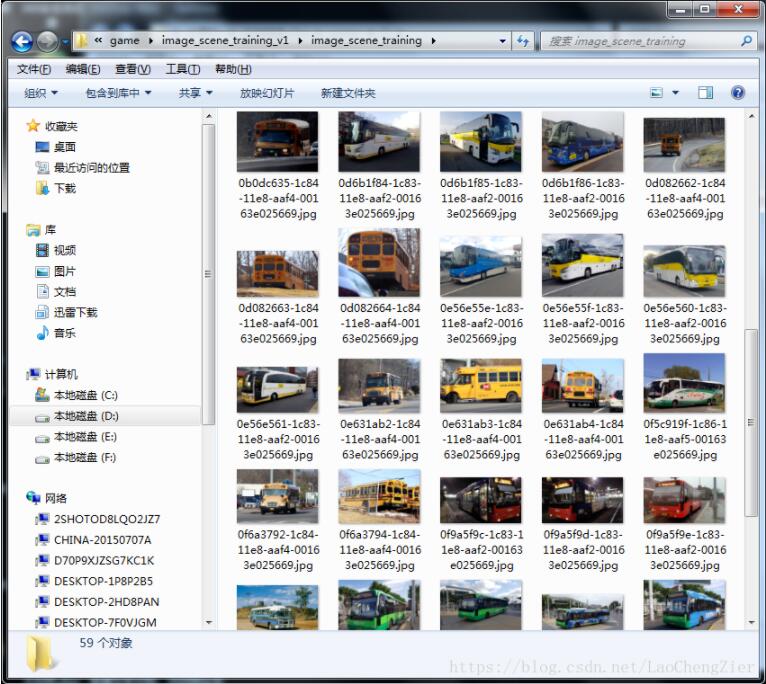The width and height of the screenshot is (766, 684).
Task: Select network computer DESKTOP-7F0VJGM
Action: tap(96, 622)
